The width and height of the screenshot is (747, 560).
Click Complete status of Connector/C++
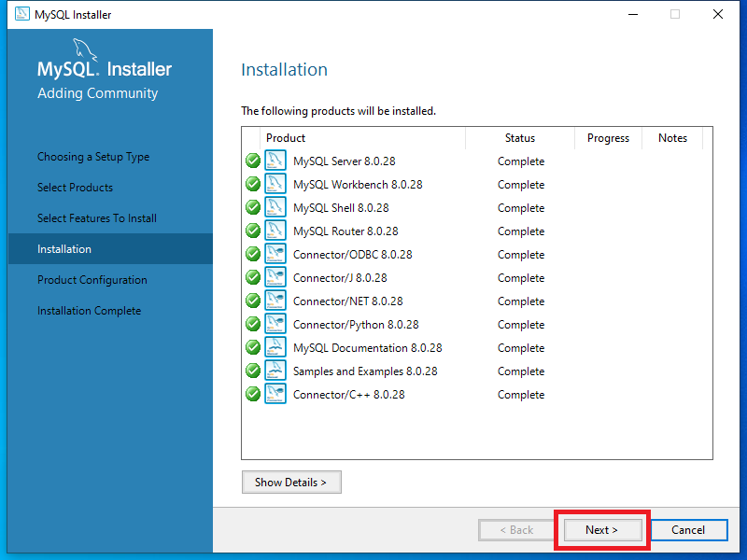click(521, 395)
